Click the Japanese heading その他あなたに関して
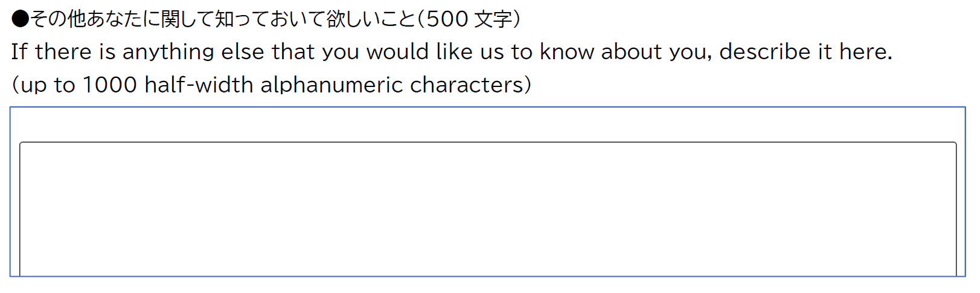Screen dimensions: 980x293 coord(121,19)
